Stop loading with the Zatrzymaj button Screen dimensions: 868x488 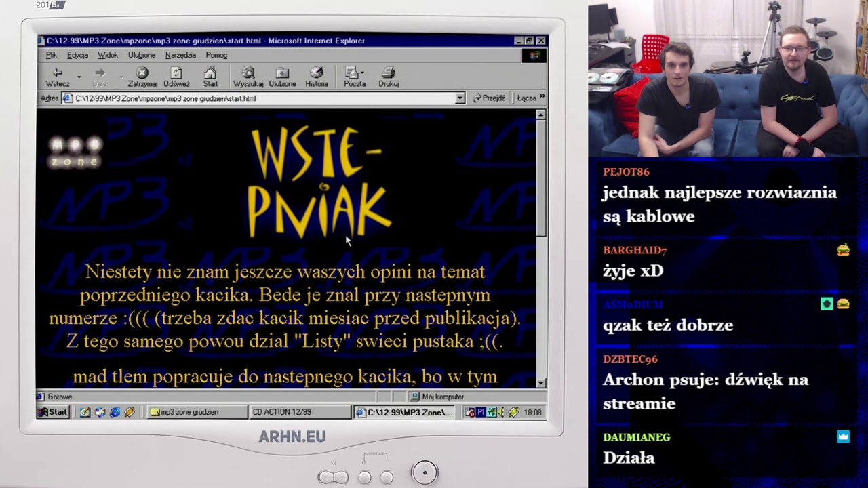(x=142, y=77)
